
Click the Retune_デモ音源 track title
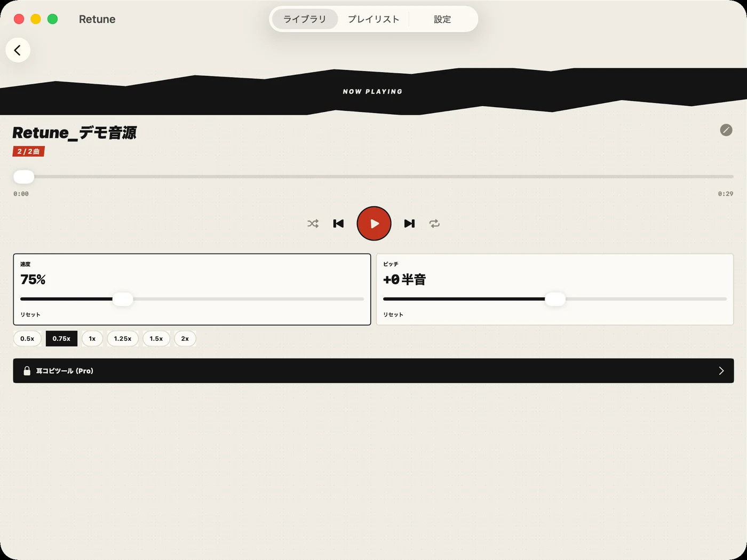(x=75, y=132)
